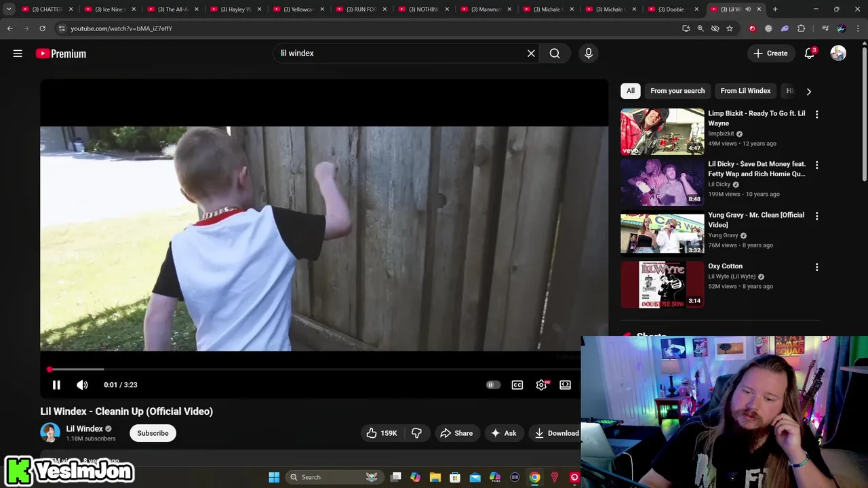Open Yung Gravy - Mr. Clean title link
Viewport: 868px width, 488px height.
756,220
